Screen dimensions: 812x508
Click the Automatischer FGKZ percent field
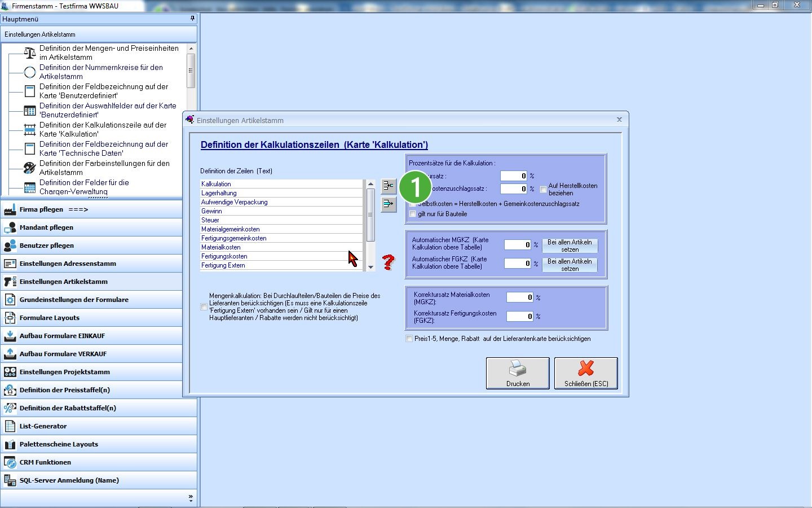(x=518, y=263)
